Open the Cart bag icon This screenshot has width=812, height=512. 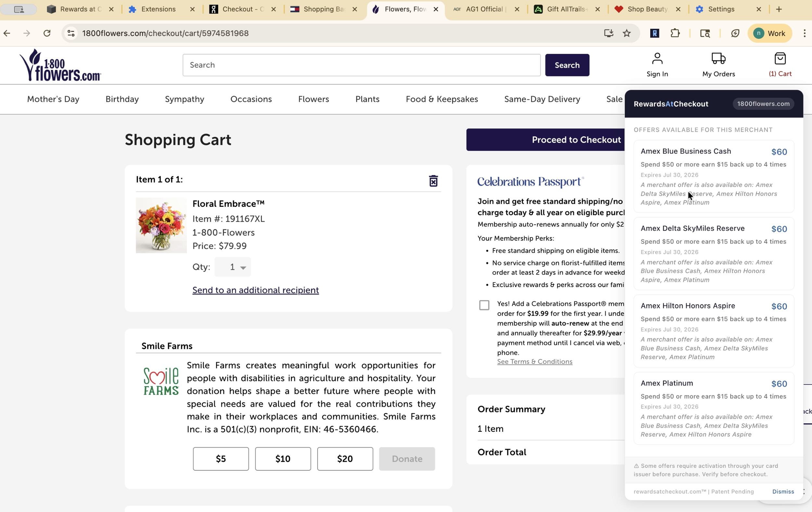(780, 59)
